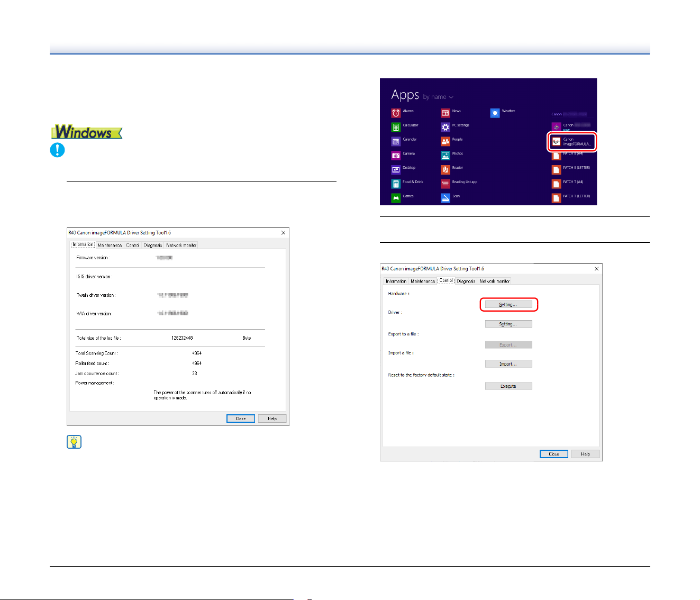Image resolution: width=700 pixels, height=600 pixels.
Task: Open the PATCH T (LETTER) document icon
Action: (556, 198)
